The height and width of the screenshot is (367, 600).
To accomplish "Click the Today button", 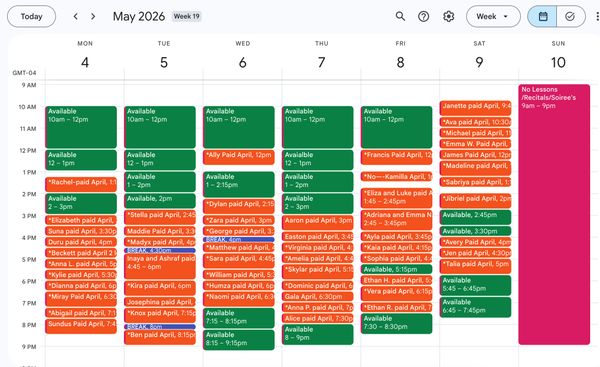I will coord(31,16).
